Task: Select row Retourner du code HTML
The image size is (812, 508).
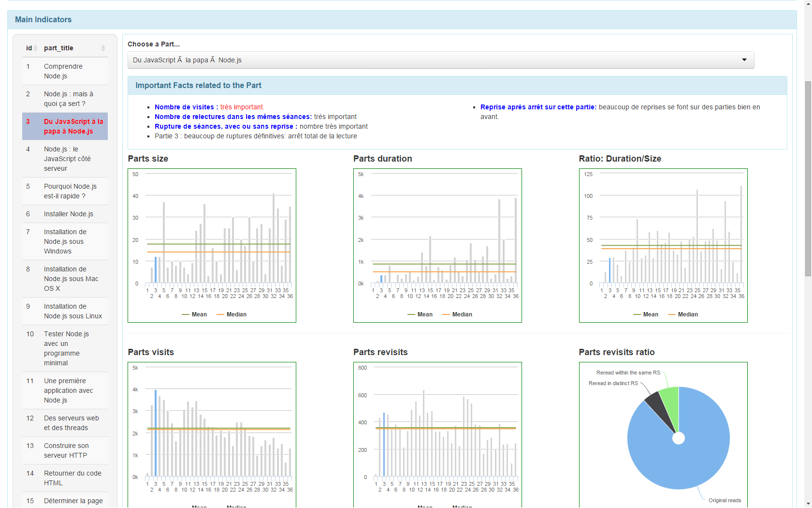Action: click(65, 478)
